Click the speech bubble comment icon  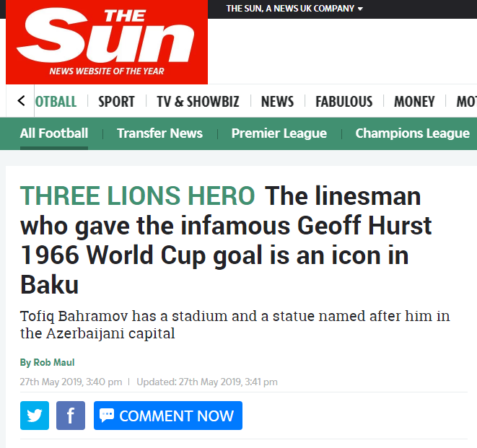point(107,416)
